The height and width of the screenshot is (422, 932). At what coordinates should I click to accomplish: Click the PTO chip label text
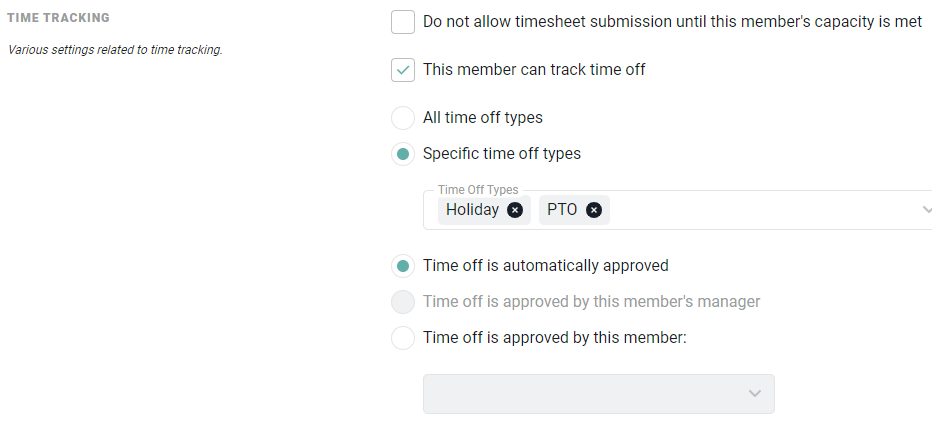tap(562, 210)
